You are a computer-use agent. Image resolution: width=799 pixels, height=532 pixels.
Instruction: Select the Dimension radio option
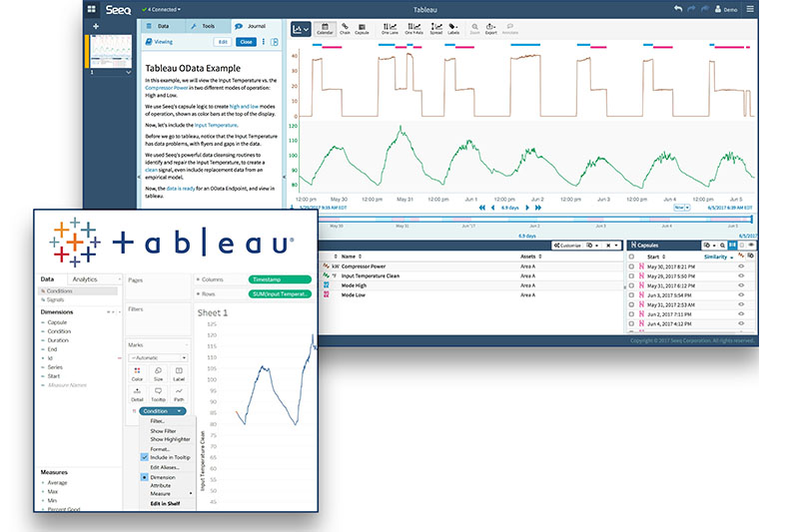[144, 477]
